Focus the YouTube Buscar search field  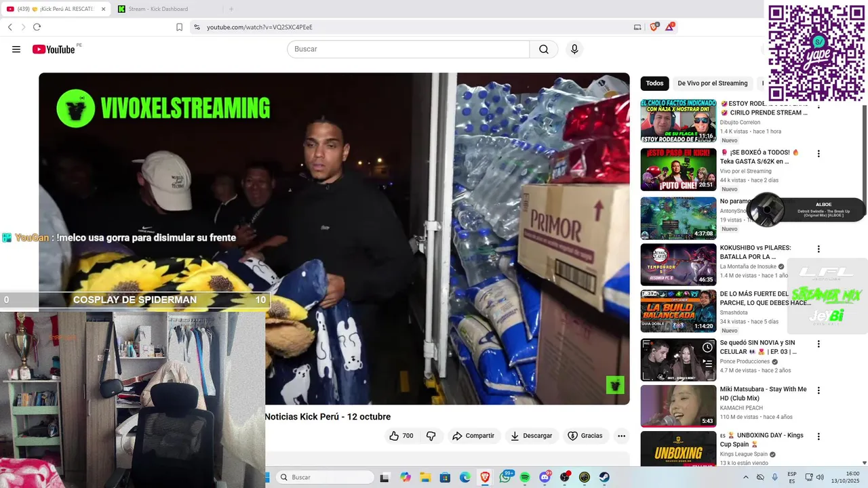(x=408, y=49)
